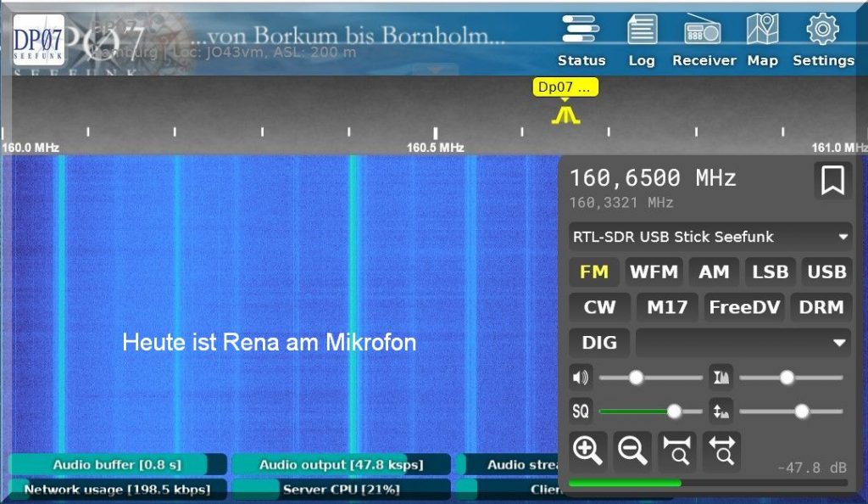
Task: Enable DRM mode
Action: click(x=821, y=307)
